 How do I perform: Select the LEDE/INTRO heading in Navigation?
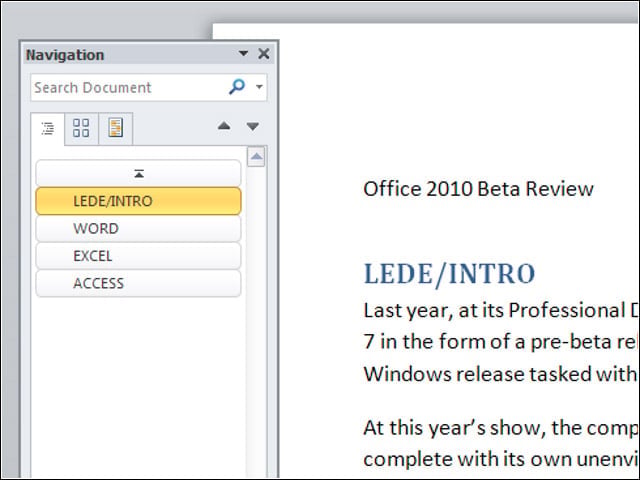pos(138,201)
